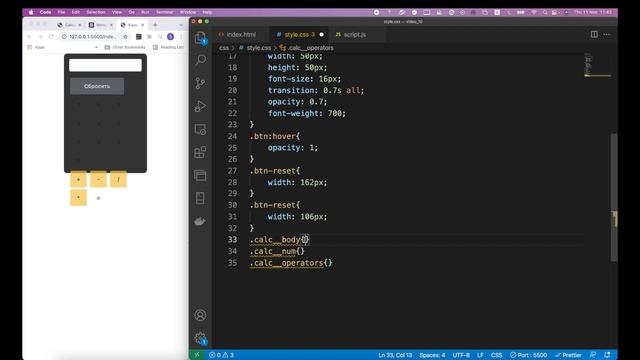The image size is (640, 360).
Task: Change the CSS language mode
Action: click(x=496, y=355)
